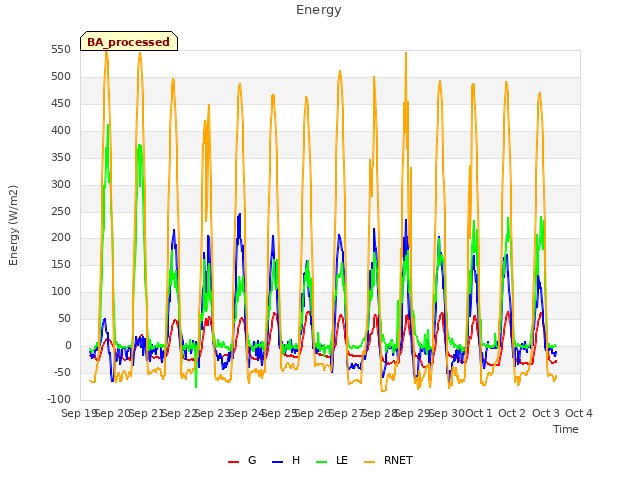Click the Sep 27 x-axis date

click(x=347, y=413)
